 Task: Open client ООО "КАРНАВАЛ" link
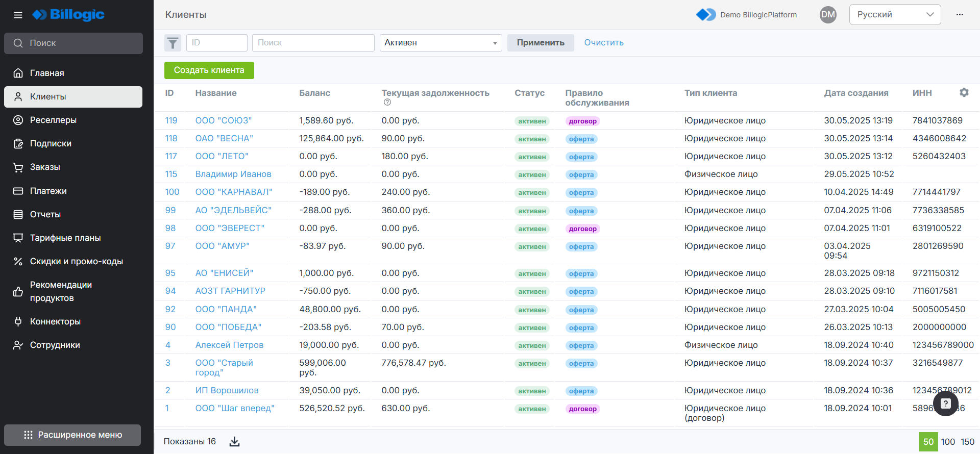click(233, 192)
